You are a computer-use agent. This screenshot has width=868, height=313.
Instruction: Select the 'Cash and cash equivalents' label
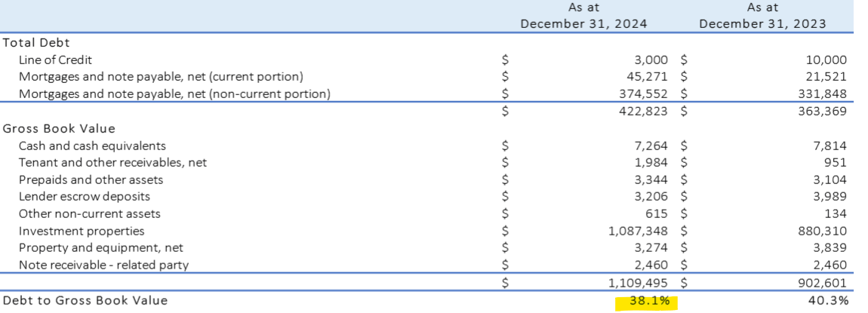pyautogui.click(x=92, y=146)
